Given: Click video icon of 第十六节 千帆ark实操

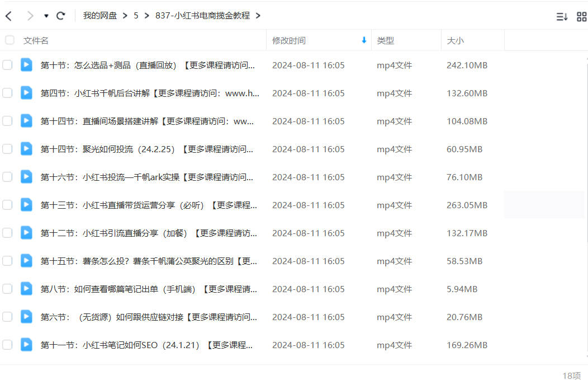Looking at the screenshot, I should (x=26, y=176).
